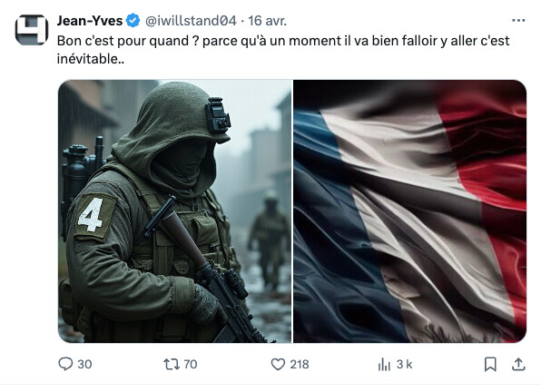The width and height of the screenshot is (541, 392).
Task: Click the 218 likes count
Action: point(300,365)
